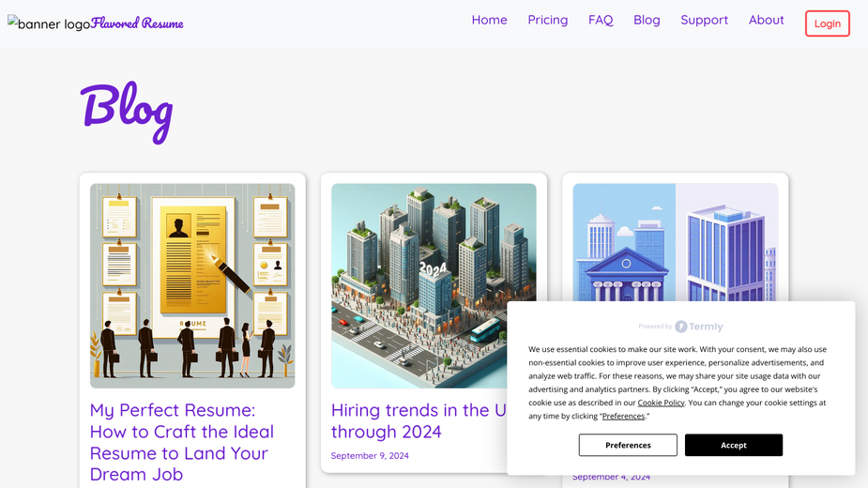Select the Blog nav link
The image size is (868, 488).
pos(647,20)
